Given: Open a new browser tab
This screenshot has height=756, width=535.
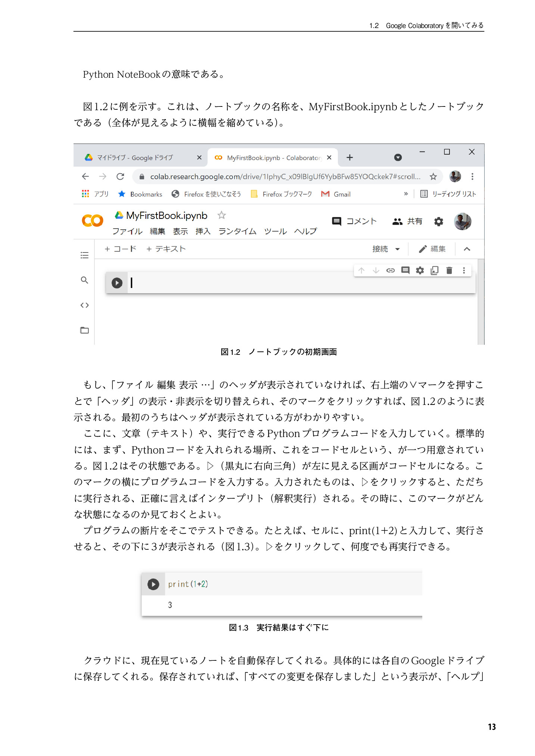Looking at the screenshot, I should coord(350,158).
